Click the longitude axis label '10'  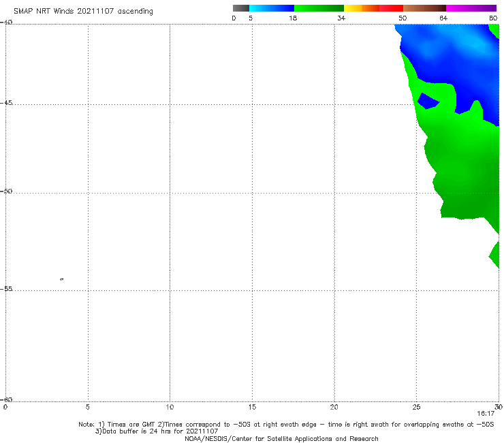point(170,407)
